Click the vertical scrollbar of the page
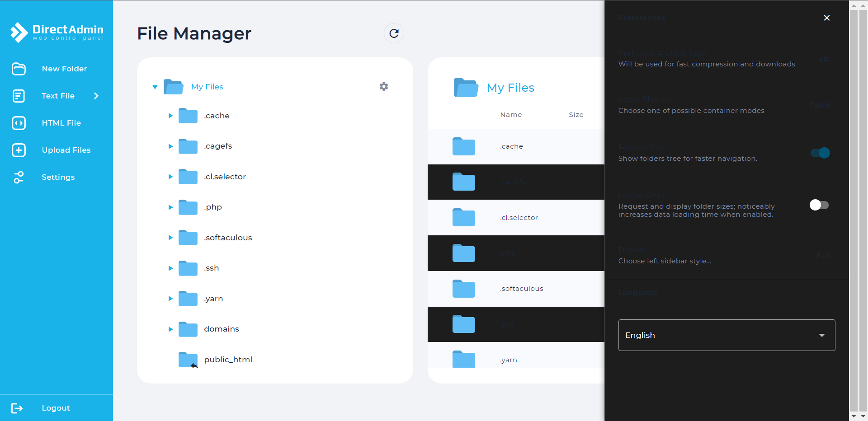 [854, 208]
